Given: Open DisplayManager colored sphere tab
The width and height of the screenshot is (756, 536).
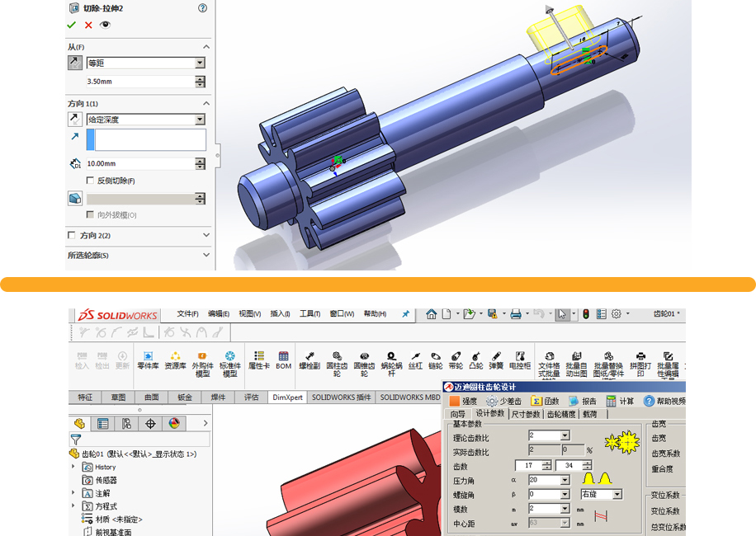Looking at the screenshot, I should [174, 423].
